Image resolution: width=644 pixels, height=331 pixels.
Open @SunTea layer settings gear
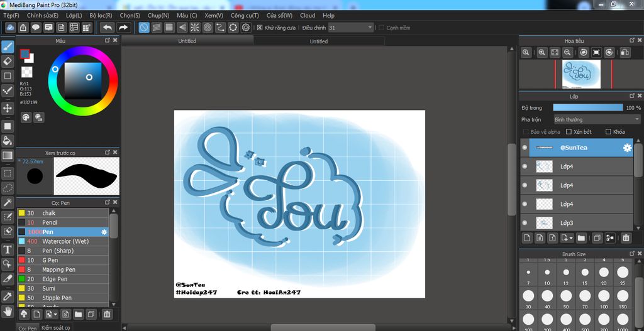tap(627, 148)
